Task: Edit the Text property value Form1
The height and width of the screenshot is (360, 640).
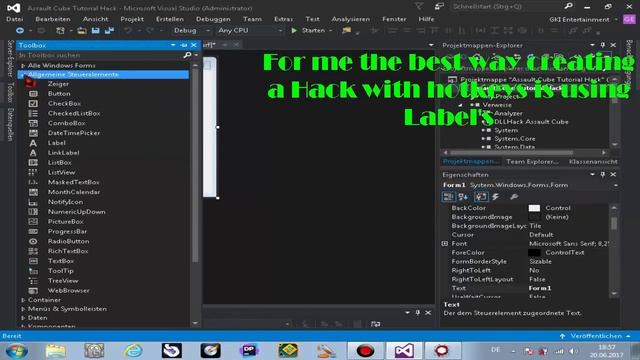Action: pos(568,288)
